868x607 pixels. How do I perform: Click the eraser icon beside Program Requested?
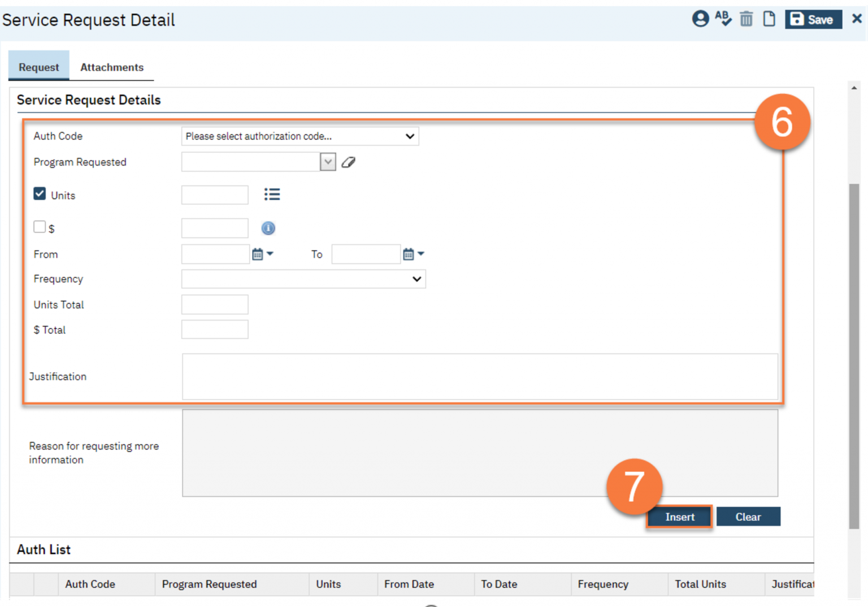click(x=349, y=162)
